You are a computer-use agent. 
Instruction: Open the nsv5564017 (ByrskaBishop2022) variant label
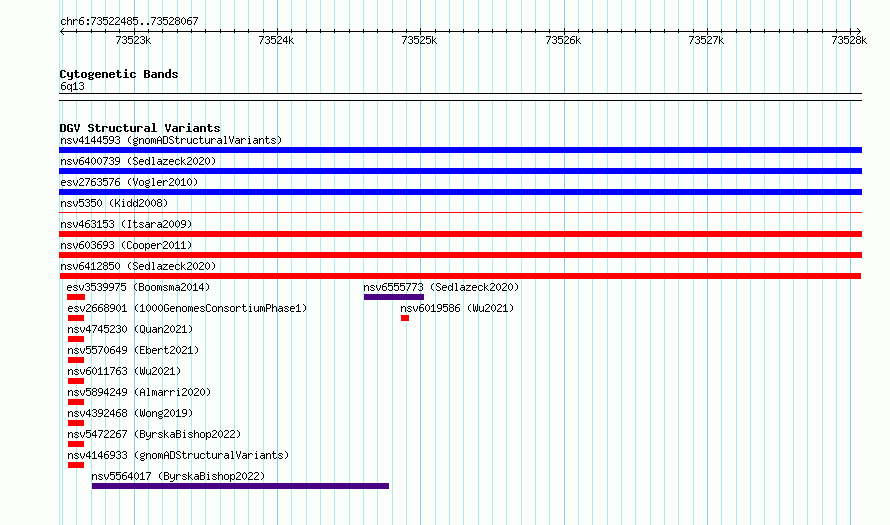point(178,476)
